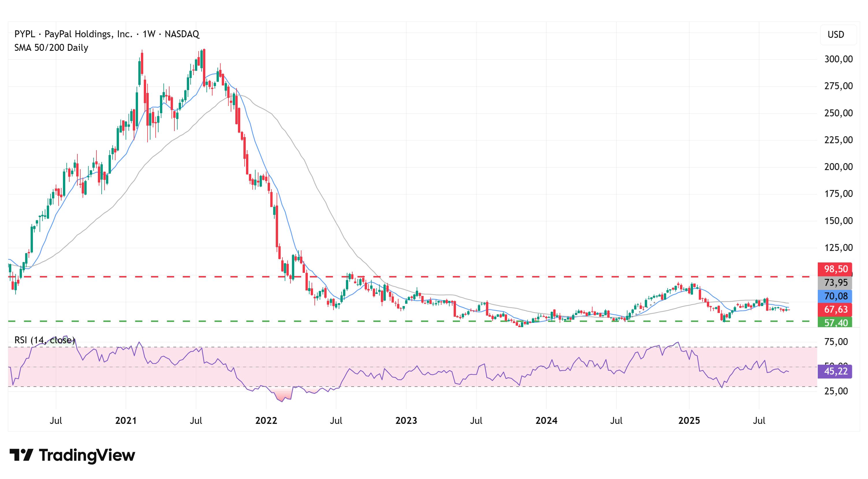The image size is (868, 479).
Task: Click the USD currency button
Action: pos(838,35)
